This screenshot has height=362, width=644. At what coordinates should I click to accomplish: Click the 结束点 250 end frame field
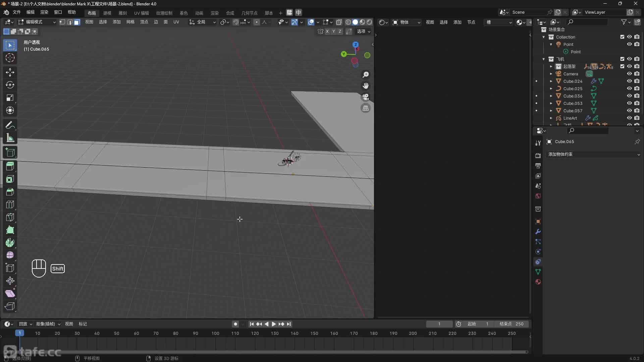512,324
